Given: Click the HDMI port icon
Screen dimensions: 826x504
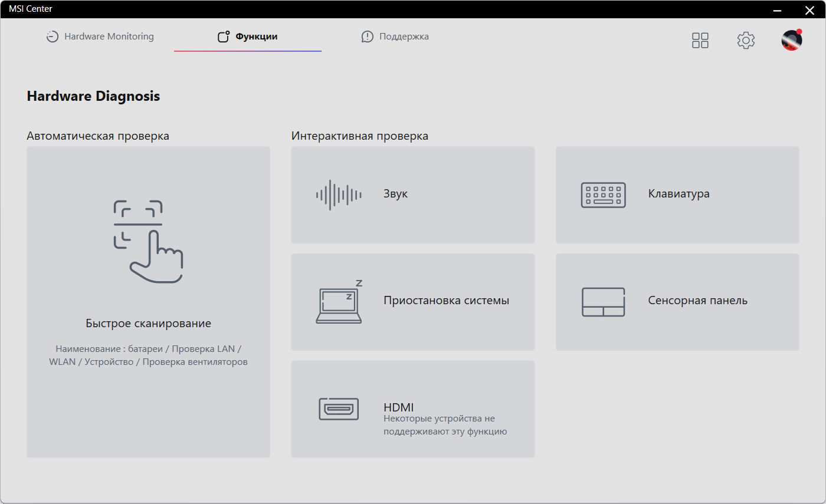Looking at the screenshot, I should (x=339, y=409).
